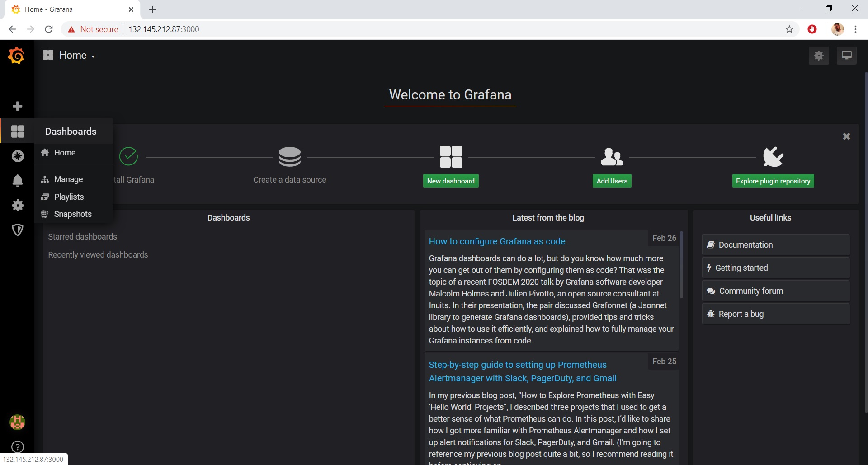Click the Latest from the blog heading
Viewport: 868px width, 465px height.
pos(548,218)
